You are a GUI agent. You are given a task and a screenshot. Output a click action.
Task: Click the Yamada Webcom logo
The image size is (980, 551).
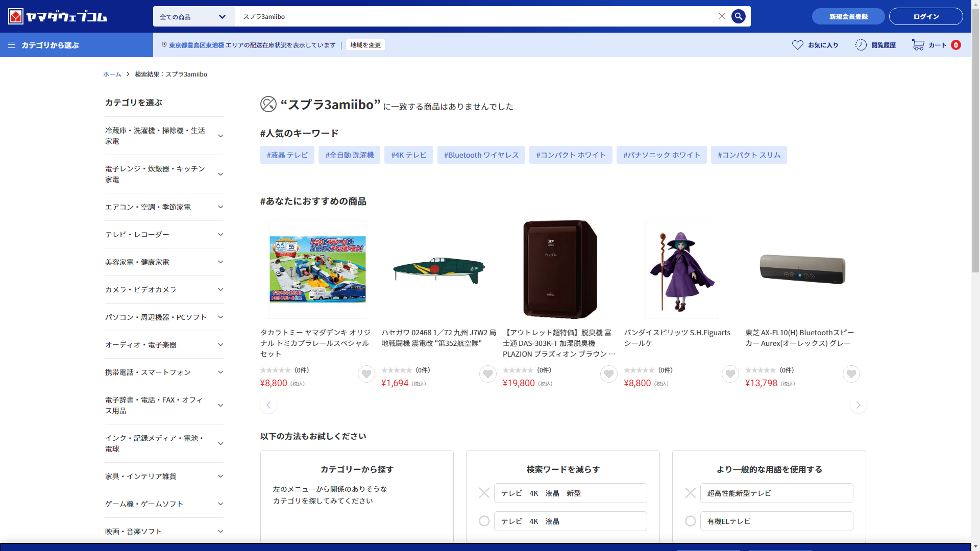(x=58, y=16)
